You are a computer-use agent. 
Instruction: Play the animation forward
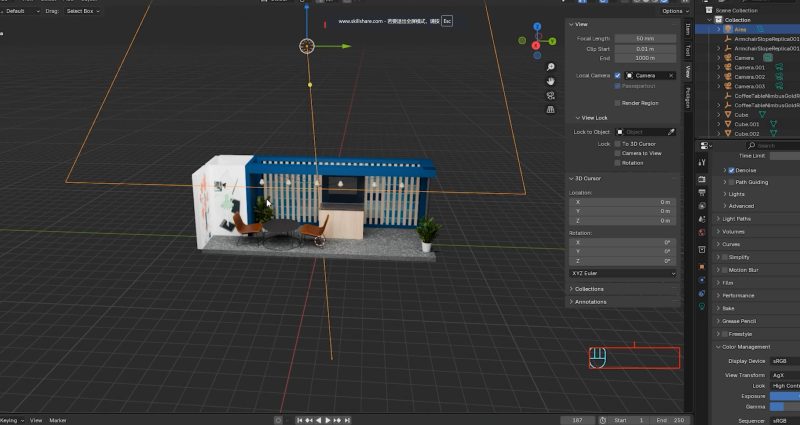click(x=328, y=420)
